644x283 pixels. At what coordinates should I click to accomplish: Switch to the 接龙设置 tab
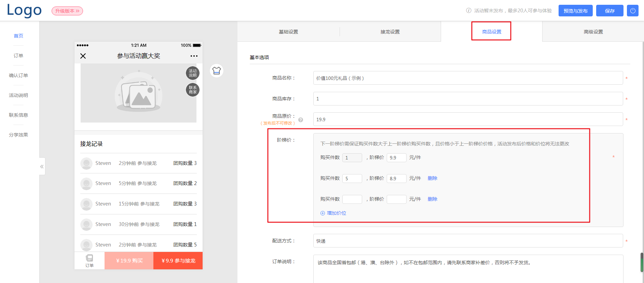390,32
